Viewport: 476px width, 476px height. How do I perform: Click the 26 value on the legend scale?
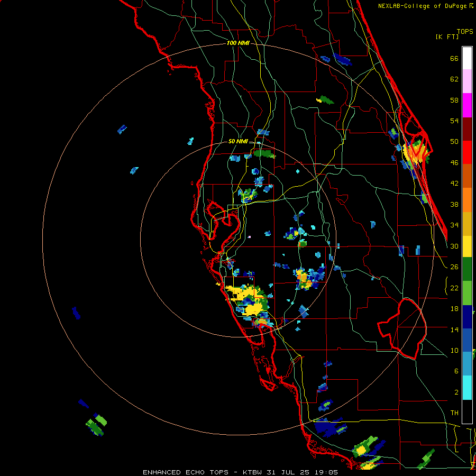coord(454,267)
